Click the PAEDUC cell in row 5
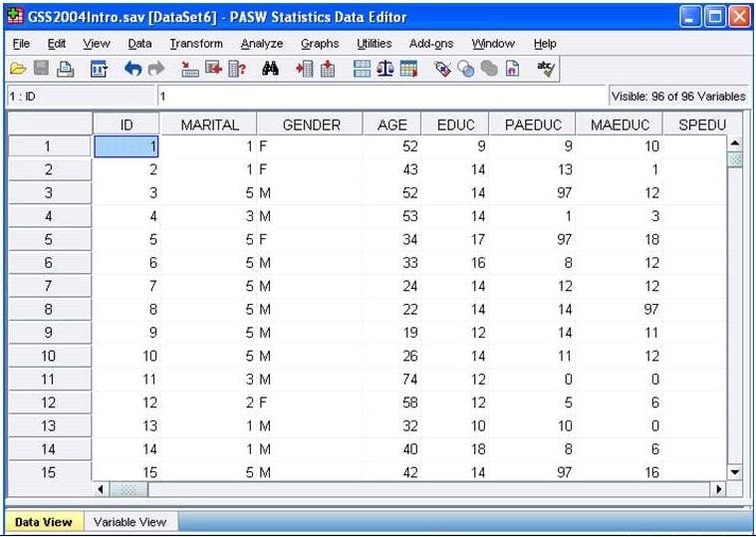The width and height of the screenshot is (756, 537). pyautogui.click(x=533, y=239)
